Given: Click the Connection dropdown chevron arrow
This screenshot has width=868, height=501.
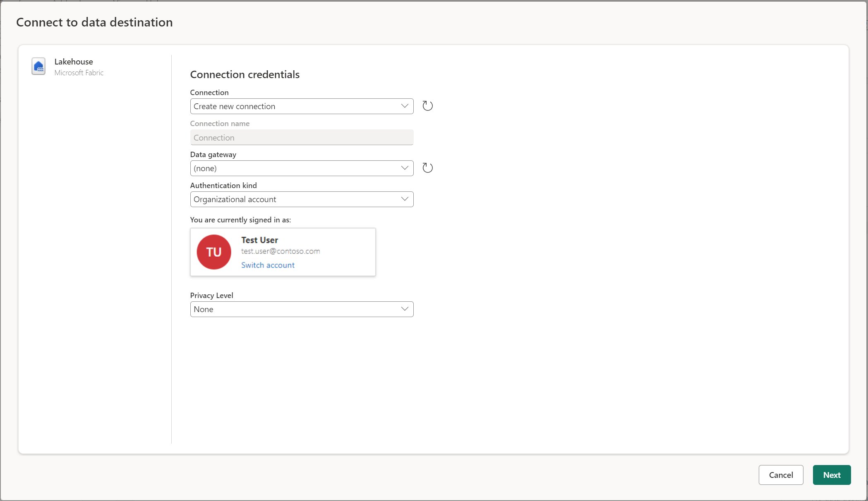Looking at the screenshot, I should point(405,106).
